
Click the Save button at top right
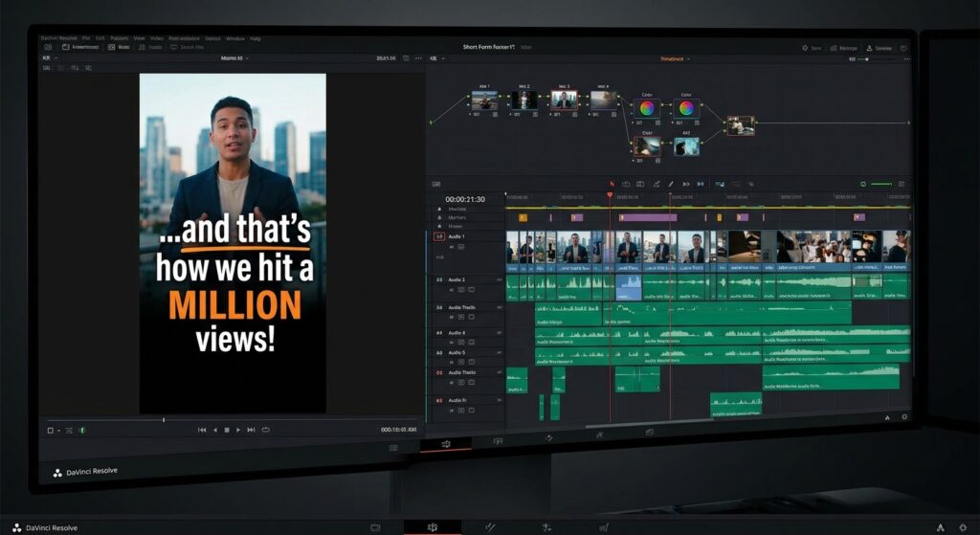(x=812, y=48)
